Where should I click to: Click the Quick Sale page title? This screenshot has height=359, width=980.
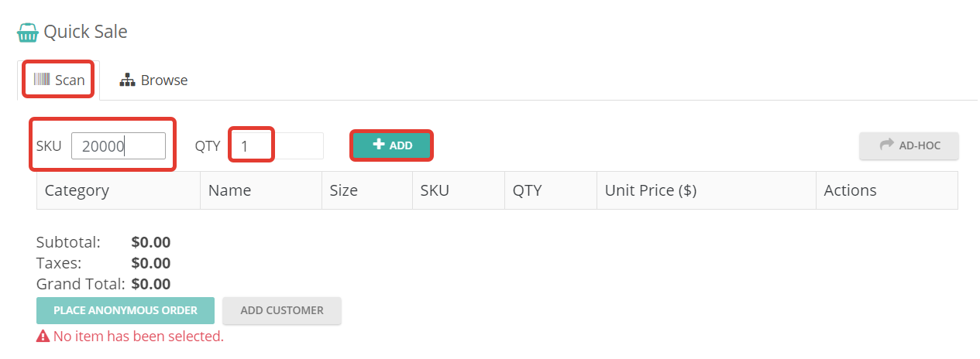tap(85, 32)
